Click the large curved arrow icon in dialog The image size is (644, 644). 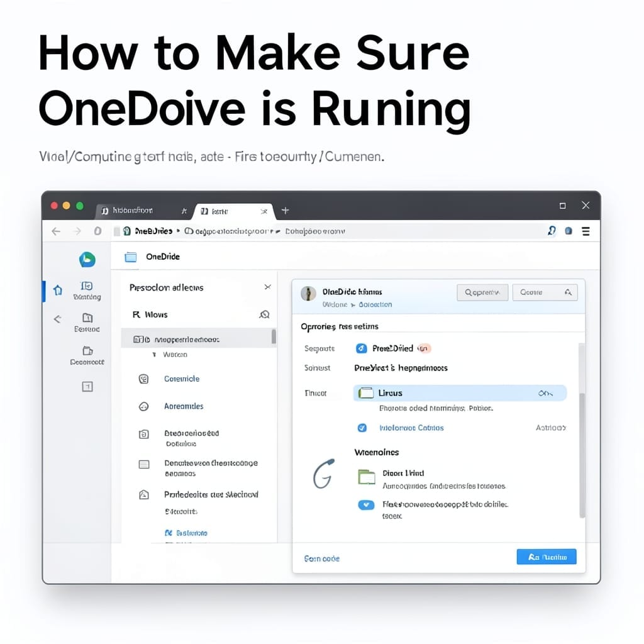[x=324, y=474]
